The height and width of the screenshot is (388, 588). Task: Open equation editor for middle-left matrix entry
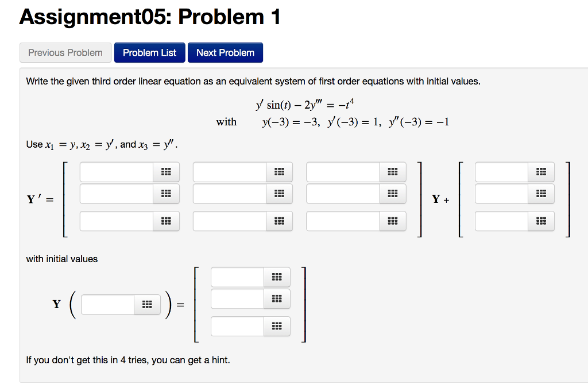166,194
